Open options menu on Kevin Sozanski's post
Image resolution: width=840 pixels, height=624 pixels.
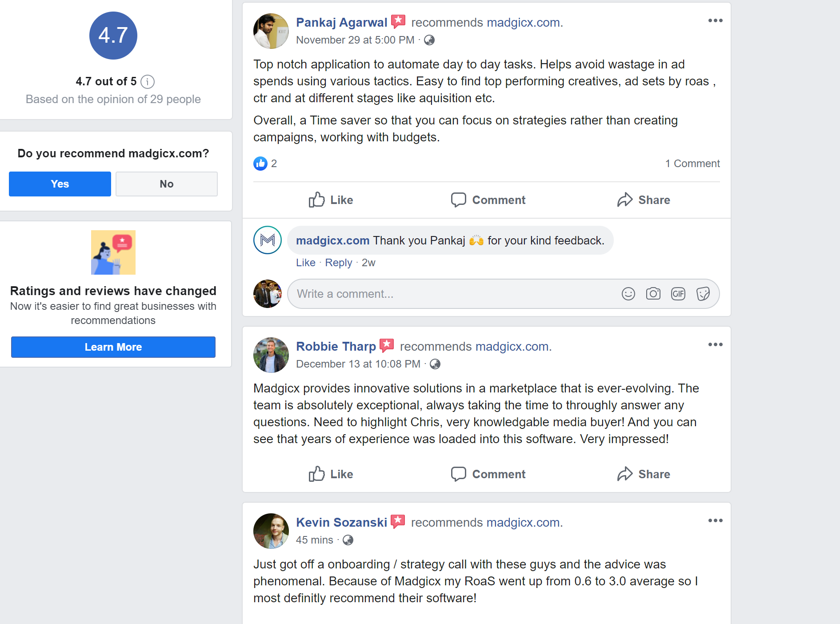pos(715,521)
